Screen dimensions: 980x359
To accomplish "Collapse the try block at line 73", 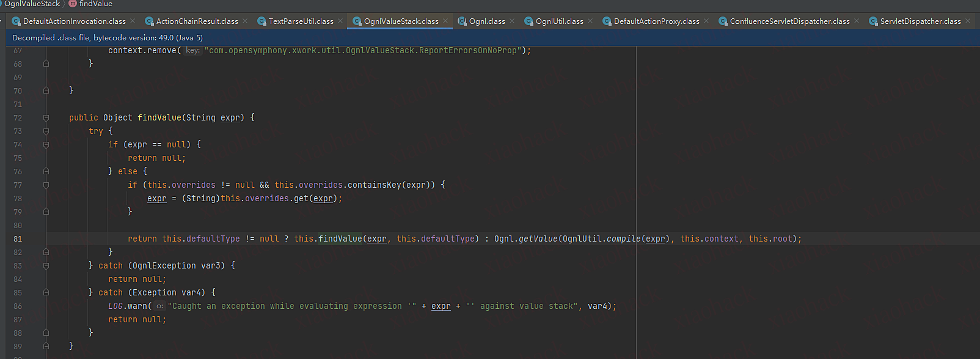I will [46, 131].
